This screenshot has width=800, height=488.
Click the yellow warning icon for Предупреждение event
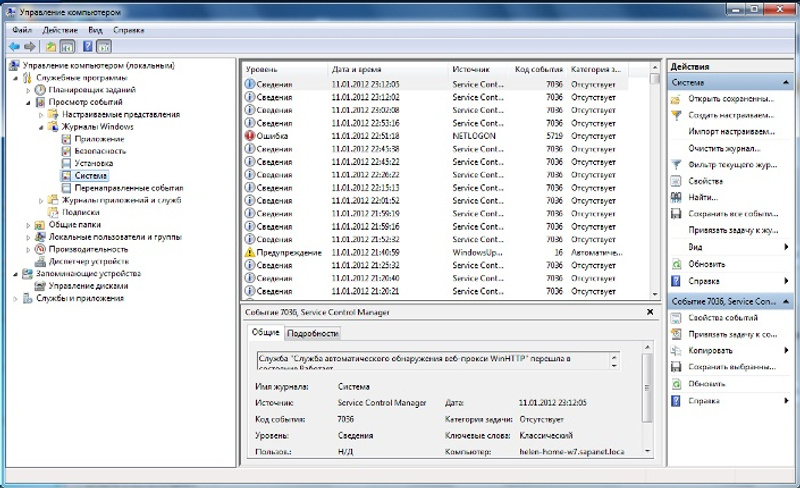coord(250,253)
